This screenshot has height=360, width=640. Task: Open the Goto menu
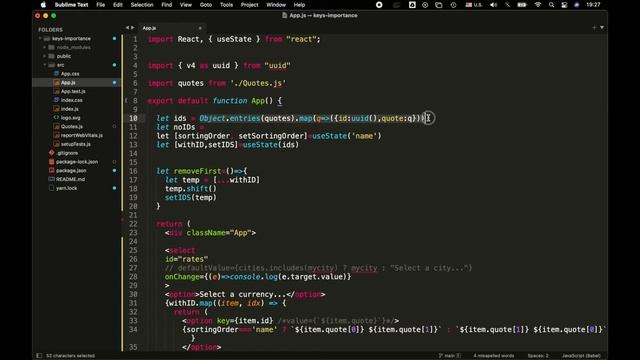[x=206, y=5]
